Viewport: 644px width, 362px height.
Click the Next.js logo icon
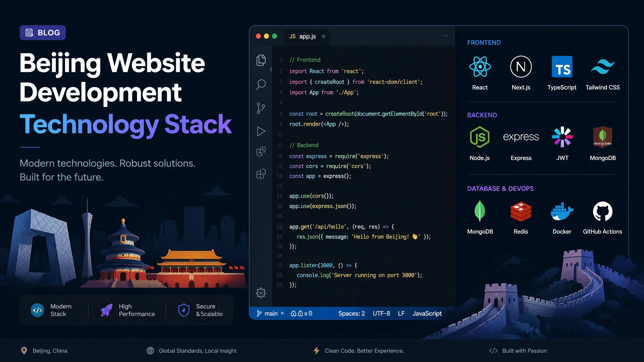pyautogui.click(x=521, y=67)
